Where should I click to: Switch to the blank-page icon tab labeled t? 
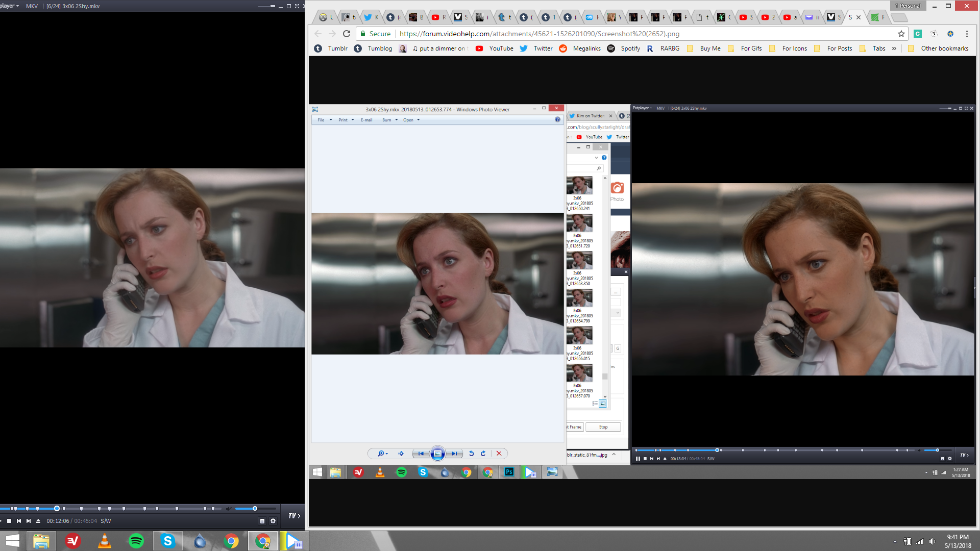click(x=703, y=17)
